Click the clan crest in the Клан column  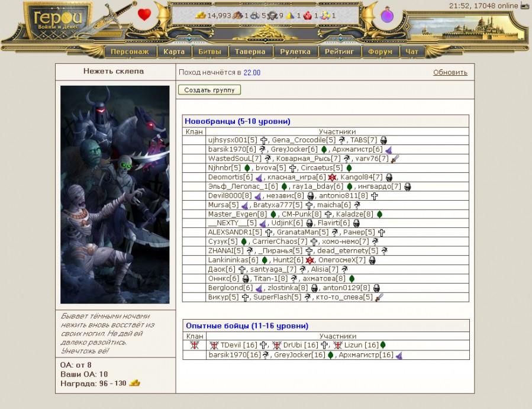click(x=194, y=345)
